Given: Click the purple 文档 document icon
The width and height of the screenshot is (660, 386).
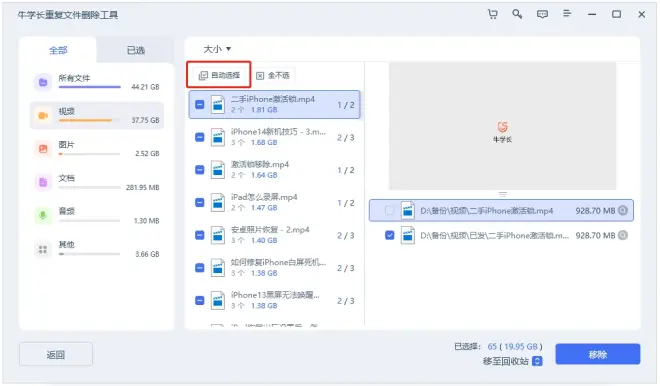Looking at the screenshot, I should tap(43, 182).
